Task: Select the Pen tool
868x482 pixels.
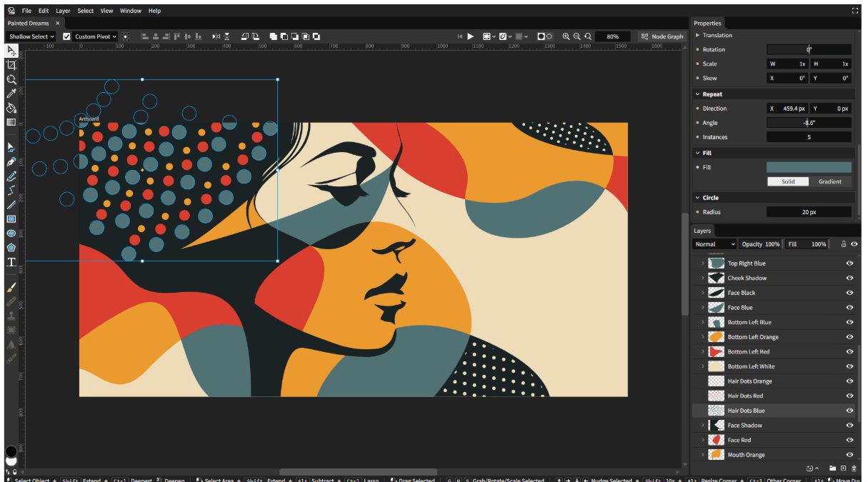Action: 11,162
